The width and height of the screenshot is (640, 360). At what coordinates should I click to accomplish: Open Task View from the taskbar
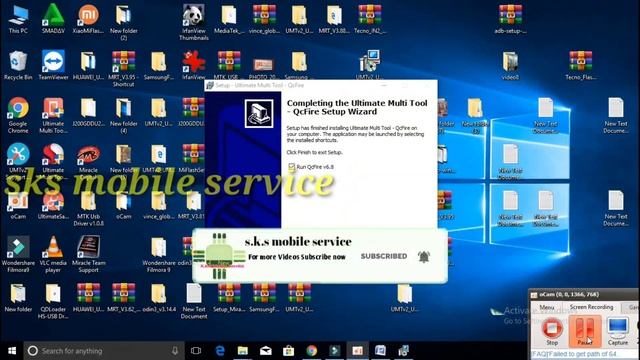pyautogui.click(x=196, y=351)
